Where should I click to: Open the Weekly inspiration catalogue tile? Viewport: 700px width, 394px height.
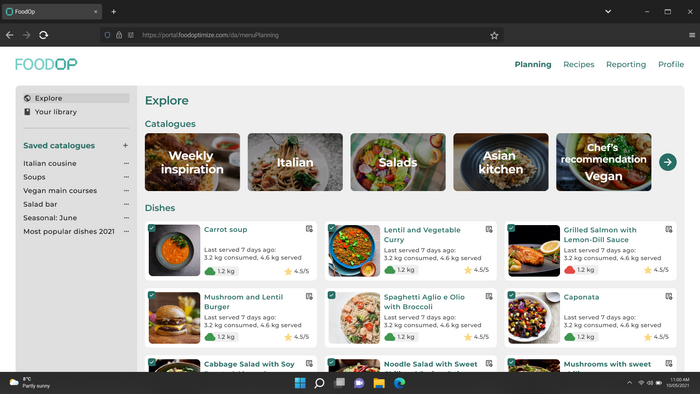[192, 162]
